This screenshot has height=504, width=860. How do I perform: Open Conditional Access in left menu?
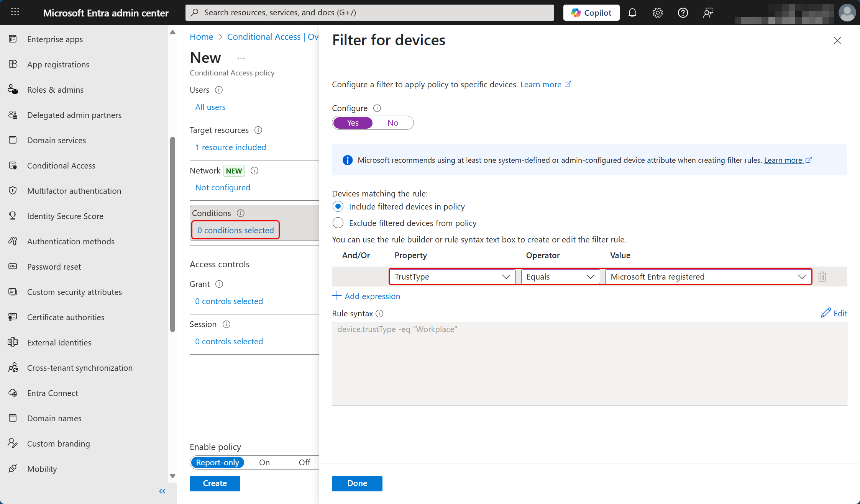tap(61, 165)
